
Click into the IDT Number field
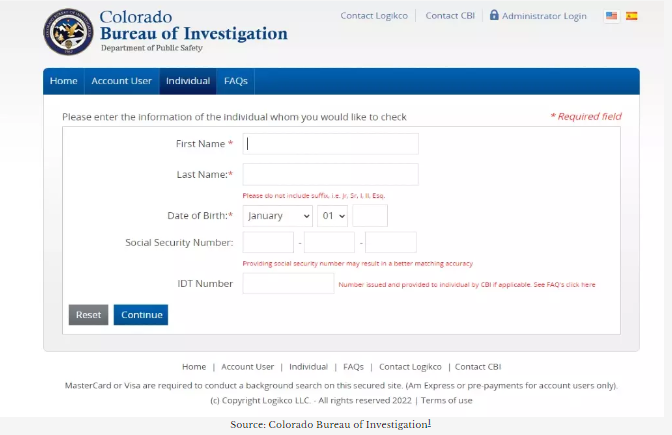[x=288, y=284]
